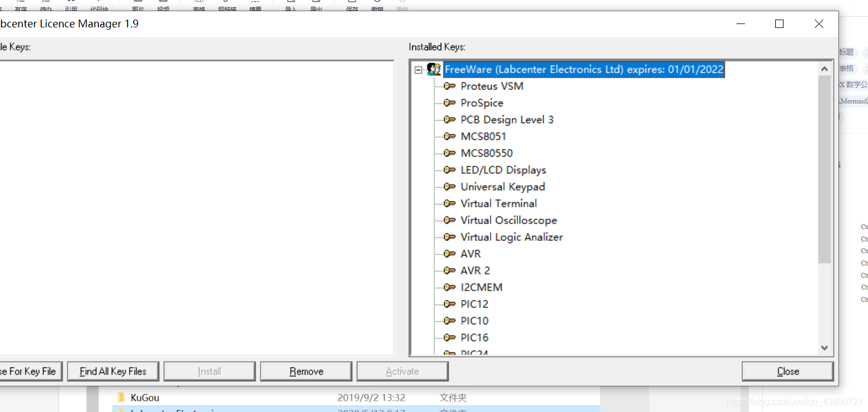Click key icon beside AVR 2
Viewport: 868px width, 412px height.
coord(450,271)
